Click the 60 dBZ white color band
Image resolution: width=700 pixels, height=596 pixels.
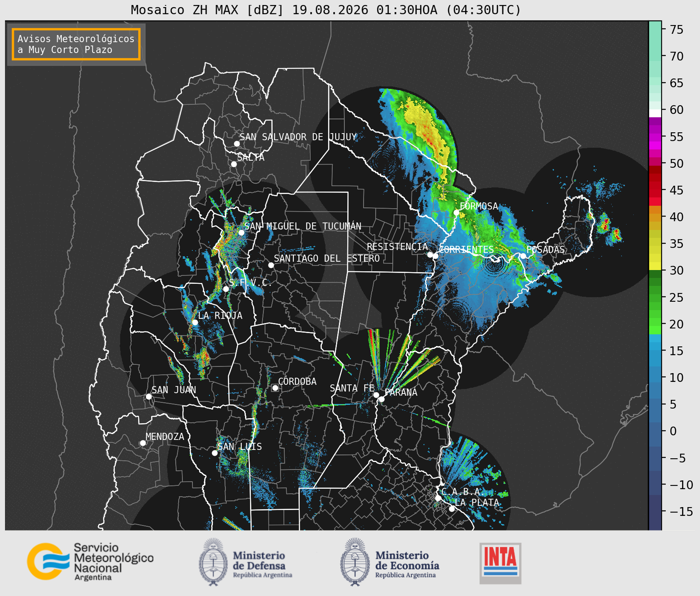point(655,113)
